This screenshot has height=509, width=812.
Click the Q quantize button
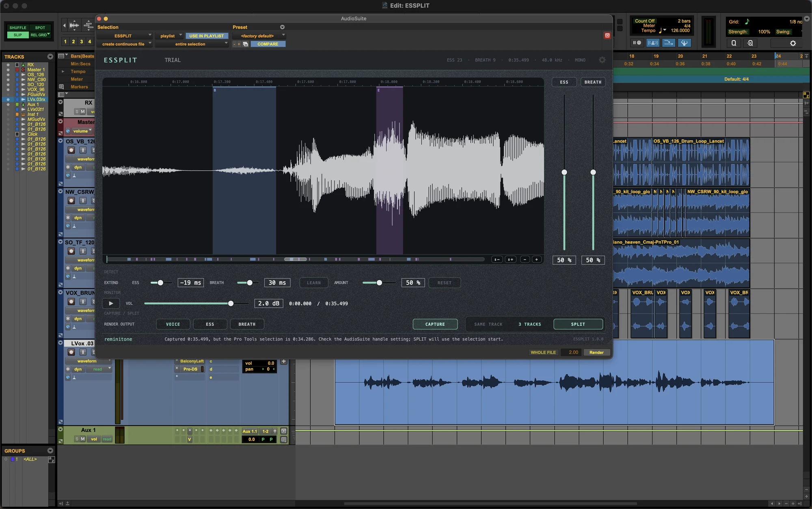pos(734,43)
